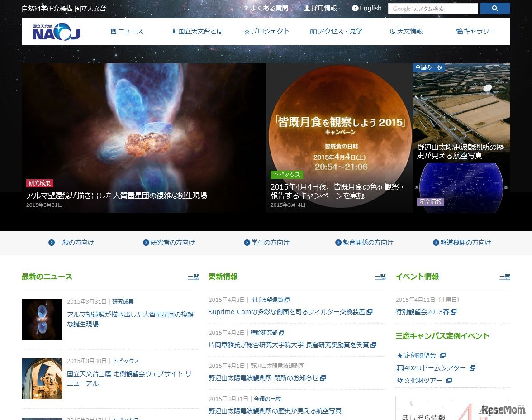Screen dimensions: 532x420
Task: Click the blue search magnifier button
Action: coord(494,9)
